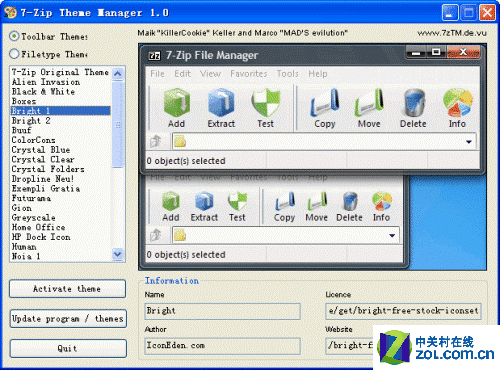Select Boxes theme in list
This screenshot has width=500, height=370.
point(60,101)
